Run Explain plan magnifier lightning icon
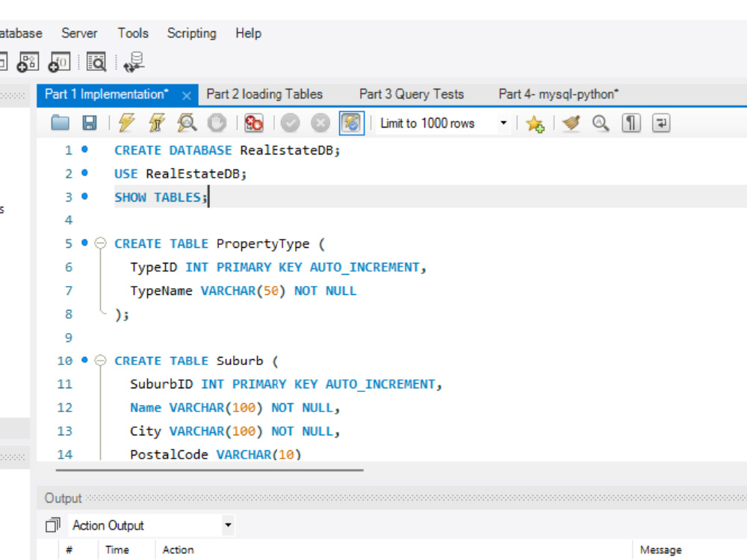This screenshot has width=747, height=560. 187,123
